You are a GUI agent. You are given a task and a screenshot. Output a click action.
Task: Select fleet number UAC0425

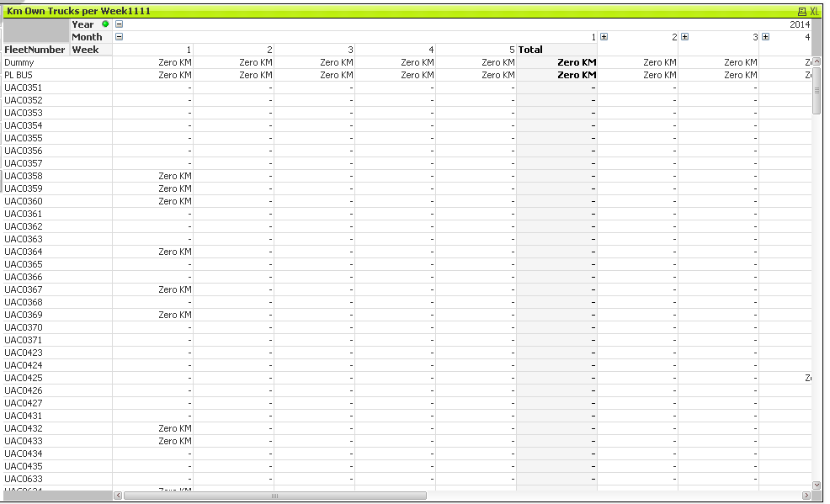click(x=24, y=378)
